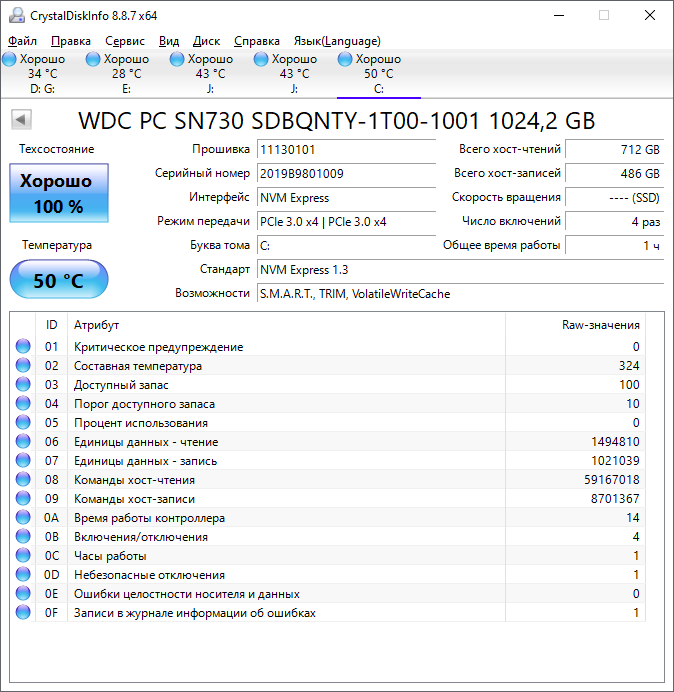
Task: Click the 4 раз power-on count value
Action: 614,222
